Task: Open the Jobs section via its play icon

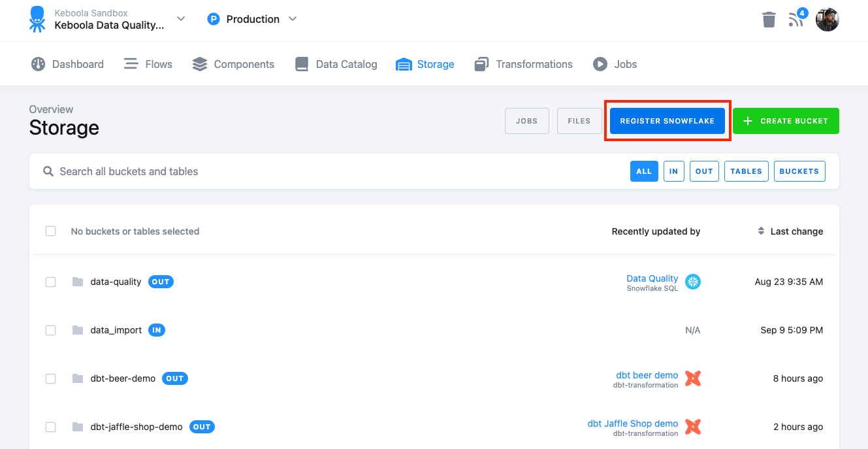Action: coord(600,63)
